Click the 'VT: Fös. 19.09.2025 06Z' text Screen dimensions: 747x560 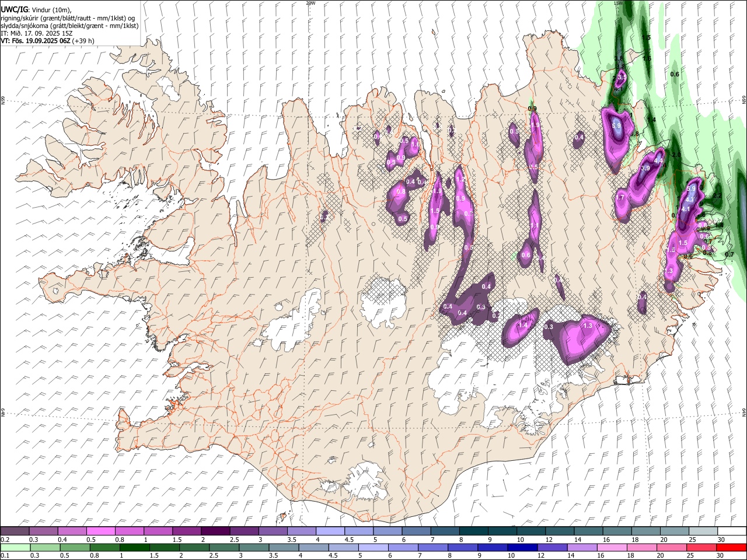(x=36, y=41)
